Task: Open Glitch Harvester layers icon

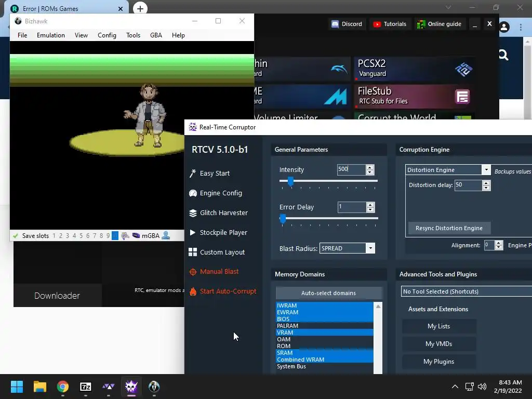Action: [193, 212]
